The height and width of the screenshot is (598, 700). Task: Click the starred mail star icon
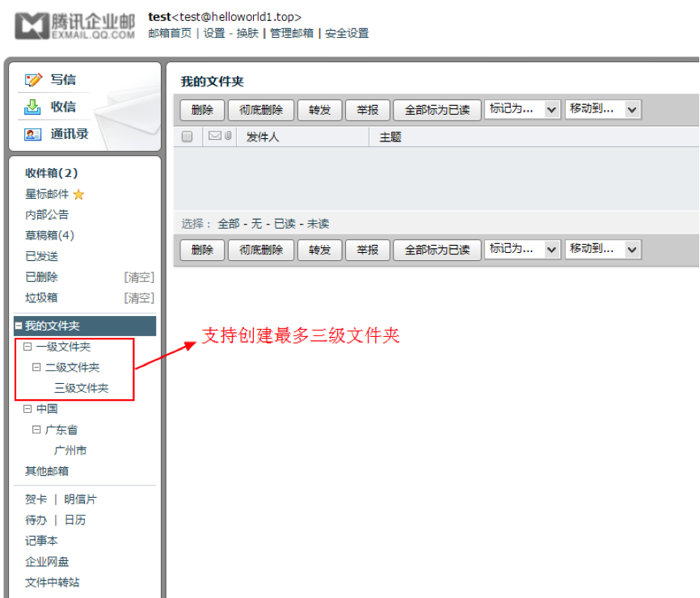78,195
